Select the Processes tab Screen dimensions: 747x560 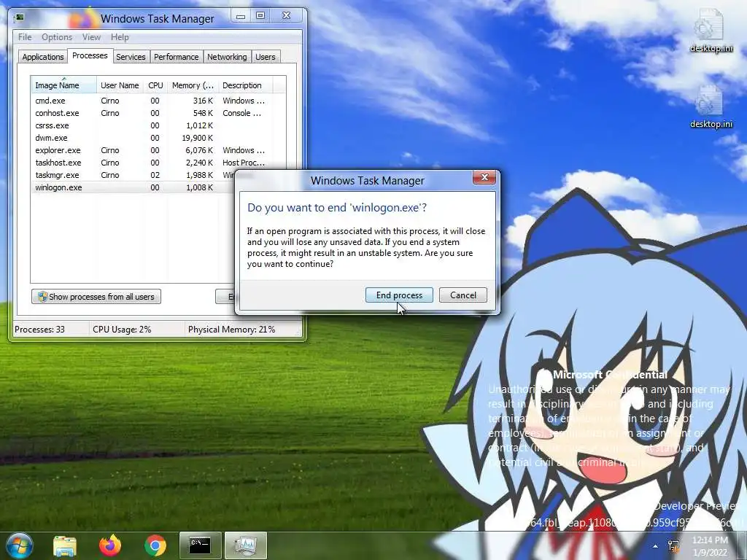point(90,55)
